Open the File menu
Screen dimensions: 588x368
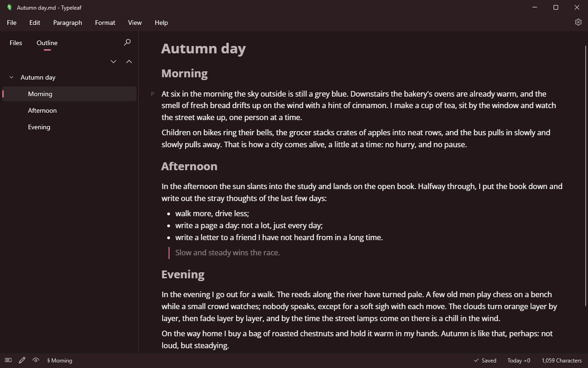coord(12,23)
